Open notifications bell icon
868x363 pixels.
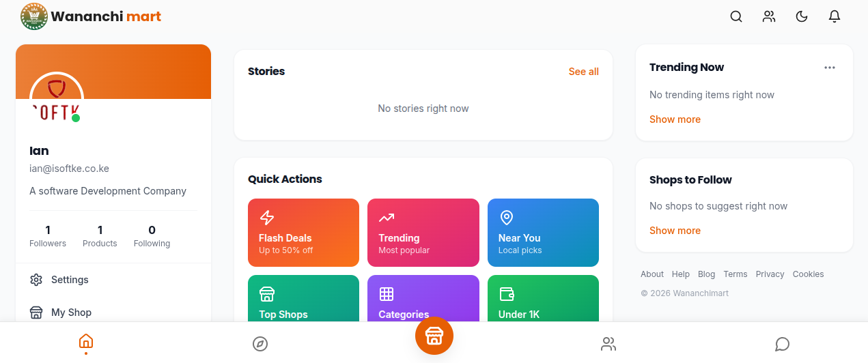coord(835,16)
